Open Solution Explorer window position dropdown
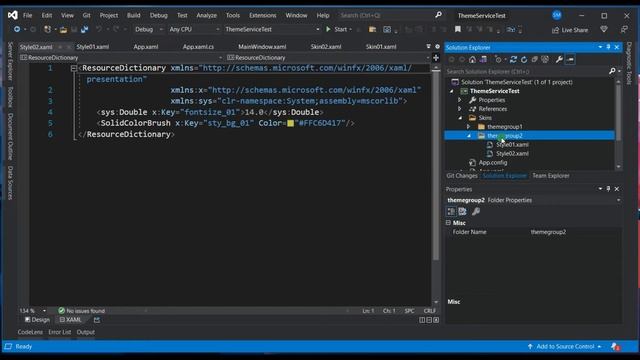The width and height of the screenshot is (640, 360). click(600, 47)
